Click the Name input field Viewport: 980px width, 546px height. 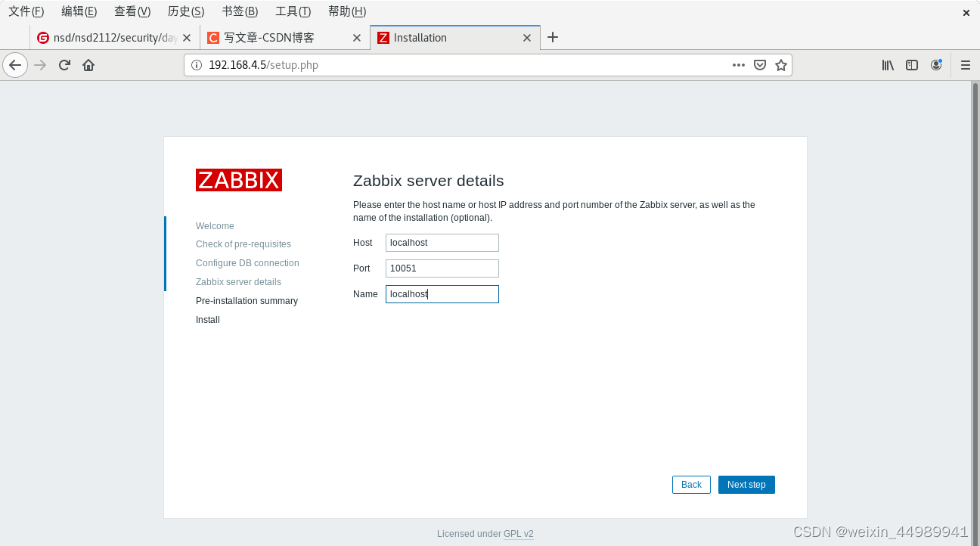click(x=442, y=294)
